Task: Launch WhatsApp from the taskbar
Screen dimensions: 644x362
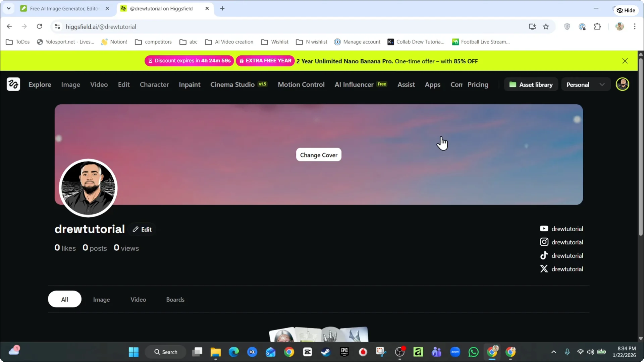Action: [473, 352]
